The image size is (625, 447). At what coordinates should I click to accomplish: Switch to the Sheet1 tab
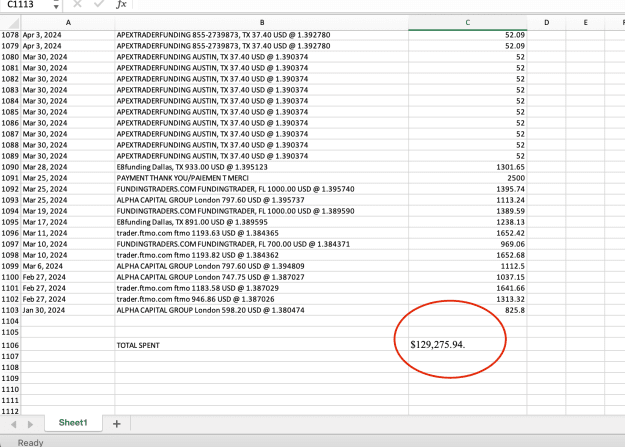tap(73, 423)
